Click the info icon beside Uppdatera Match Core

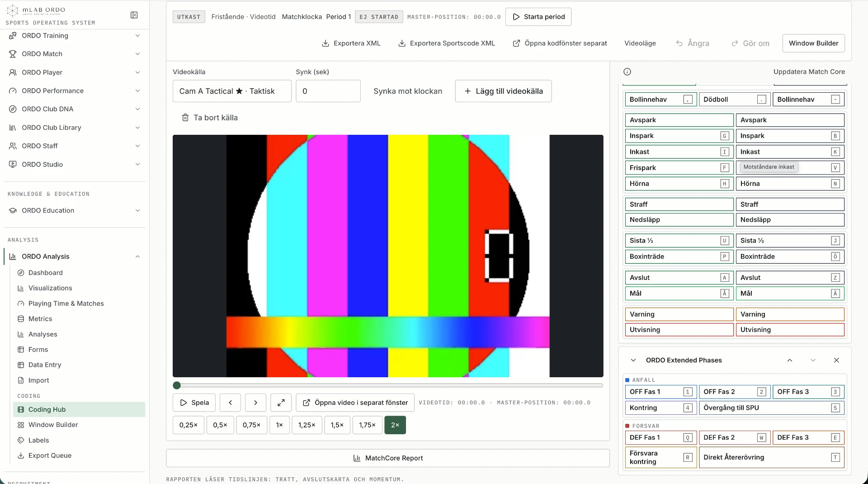627,71
